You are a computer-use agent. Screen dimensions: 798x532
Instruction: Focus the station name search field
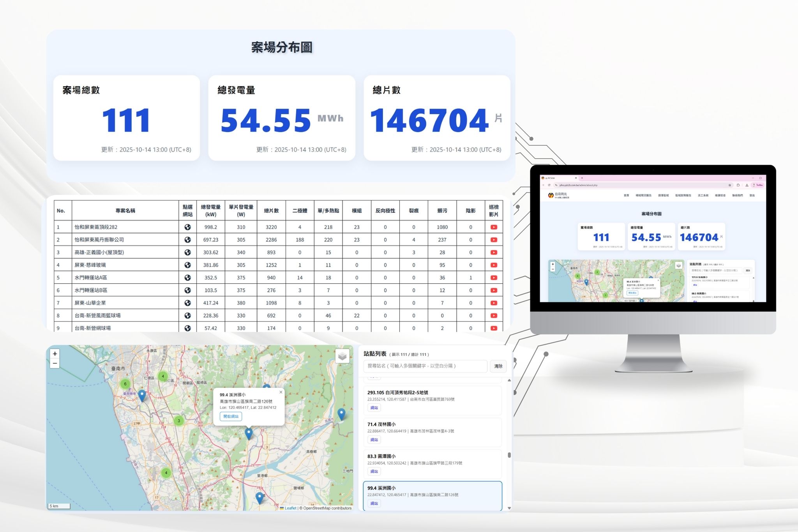pos(425,366)
